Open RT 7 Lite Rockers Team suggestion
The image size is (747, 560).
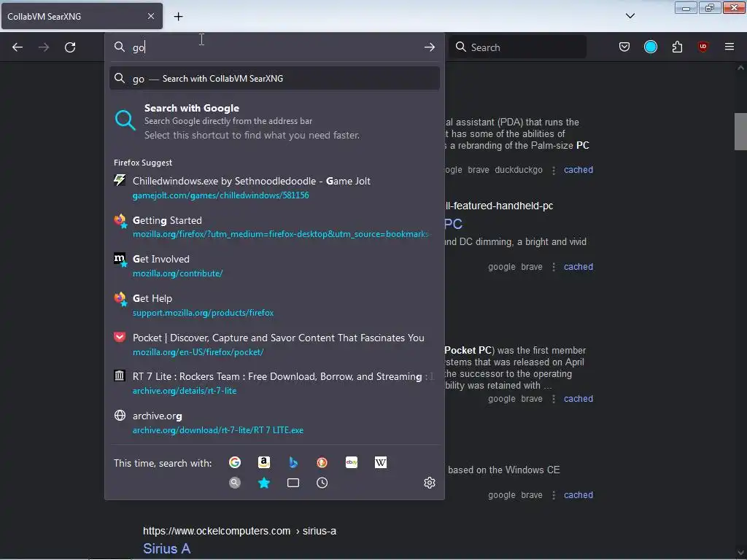pyautogui.click(x=274, y=384)
